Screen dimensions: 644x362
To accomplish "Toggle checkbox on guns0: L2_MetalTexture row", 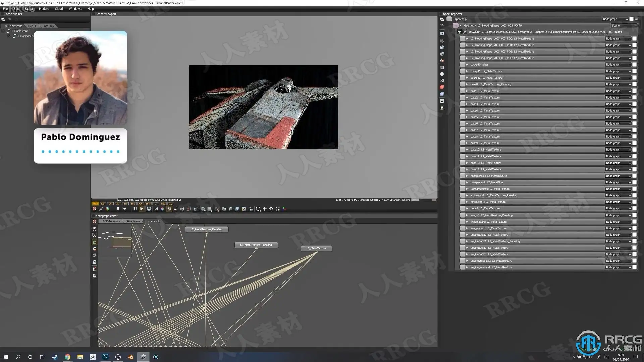I will [634, 208].
